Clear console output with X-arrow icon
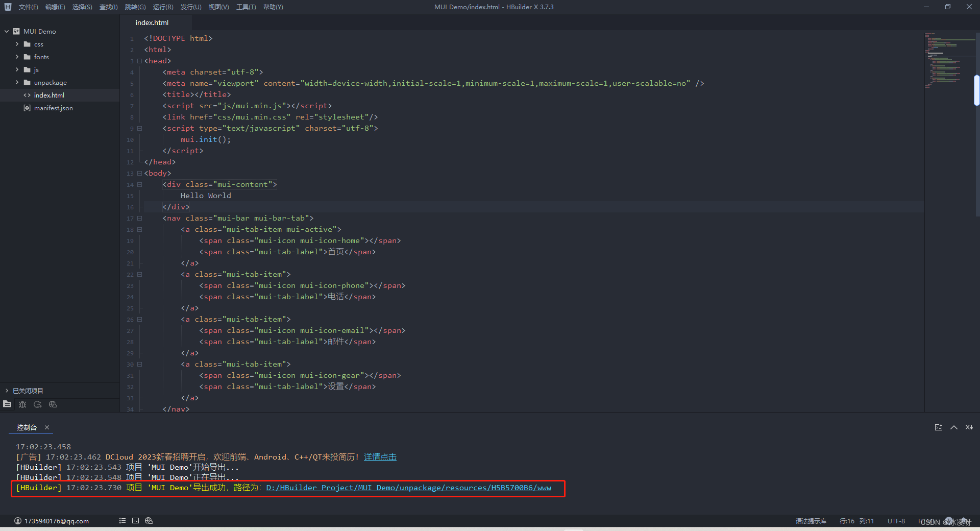 click(x=969, y=427)
